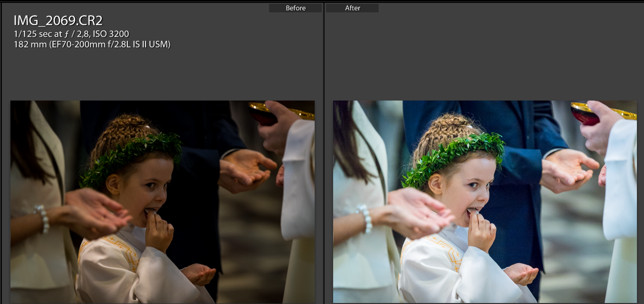Click the exposure info text '1/125 sec at f / 2,8, ISO 3200'
The image size is (644, 304).
click(72, 34)
